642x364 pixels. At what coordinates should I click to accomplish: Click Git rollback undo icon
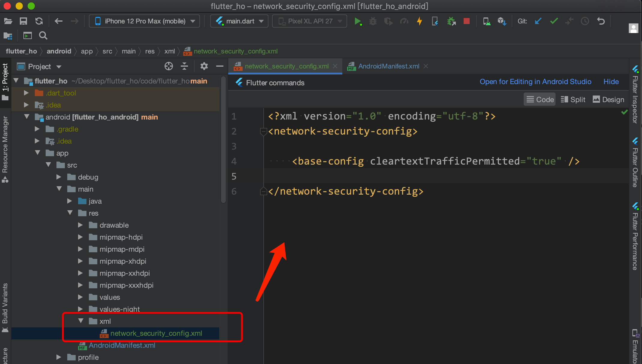[x=601, y=21]
